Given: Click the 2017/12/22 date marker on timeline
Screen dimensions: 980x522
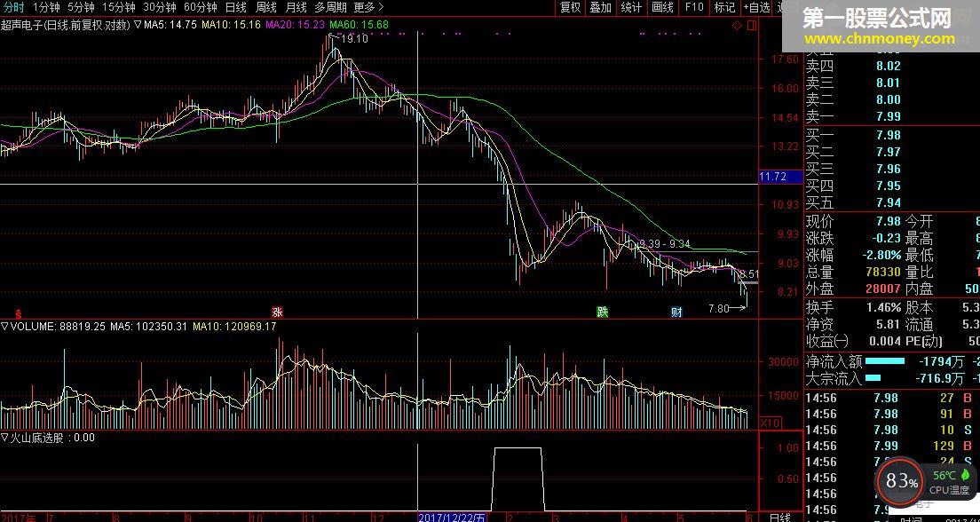Looking at the screenshot, I should point(451,518).
